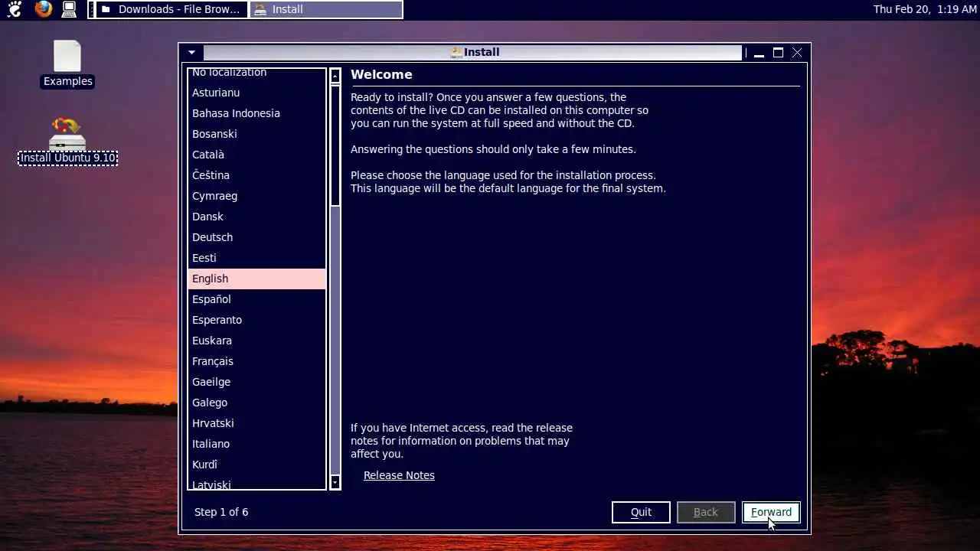The image size is (980, 551).
Task: Pick Español as installation language
Action: click(257, 299)
